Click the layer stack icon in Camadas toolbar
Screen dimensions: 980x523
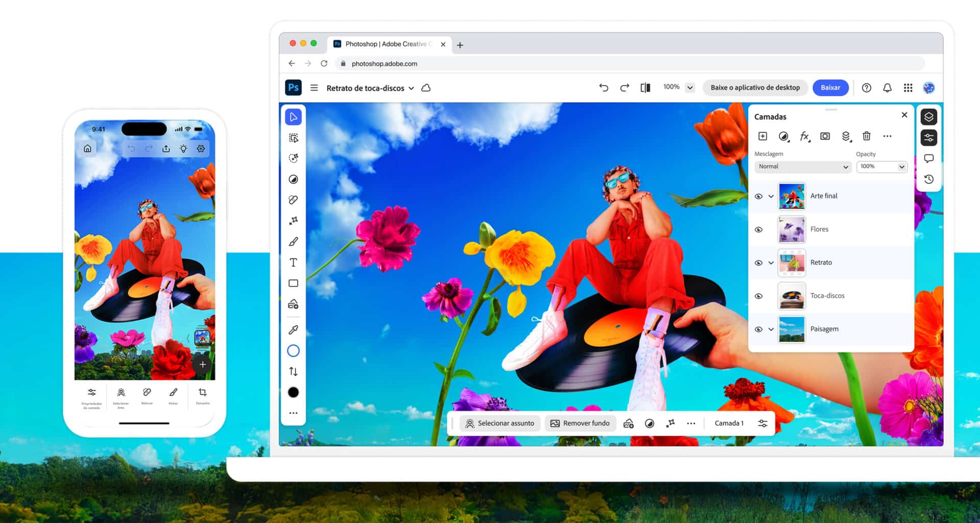pyautogui.click(x=846, y=136)
